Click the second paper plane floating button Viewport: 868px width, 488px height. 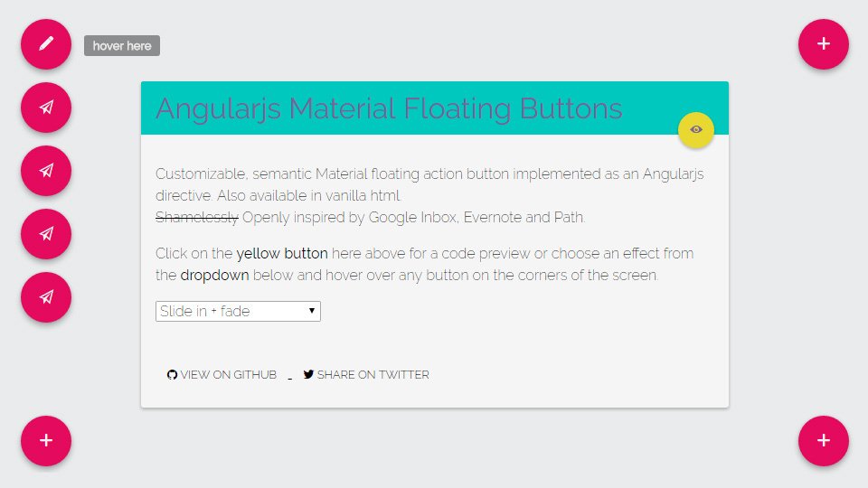click(x=46, y=171)
